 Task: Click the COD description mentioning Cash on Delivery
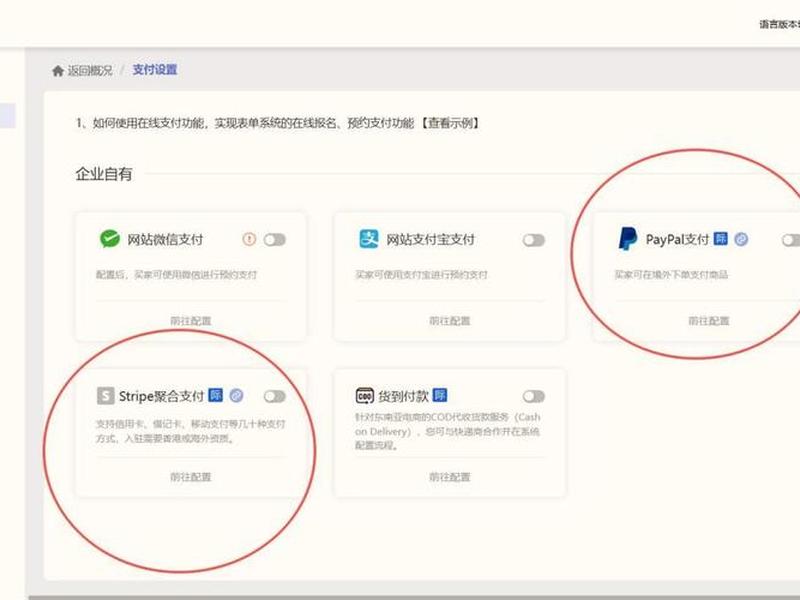pos(447,431)
